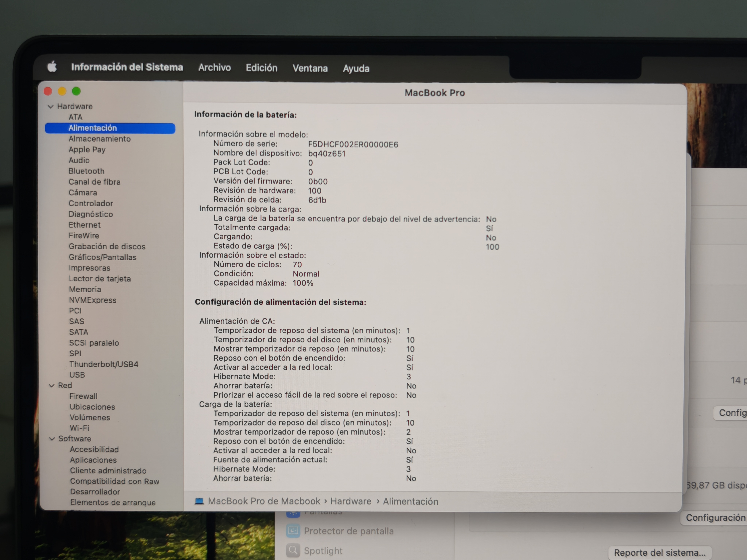Collapse the Red section chevron
747x560 pixels.
pyautogui.click(x=52, y=386)
